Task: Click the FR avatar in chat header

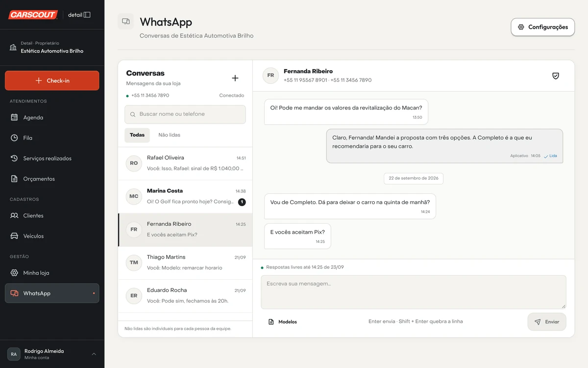Action: pos(270,76)
